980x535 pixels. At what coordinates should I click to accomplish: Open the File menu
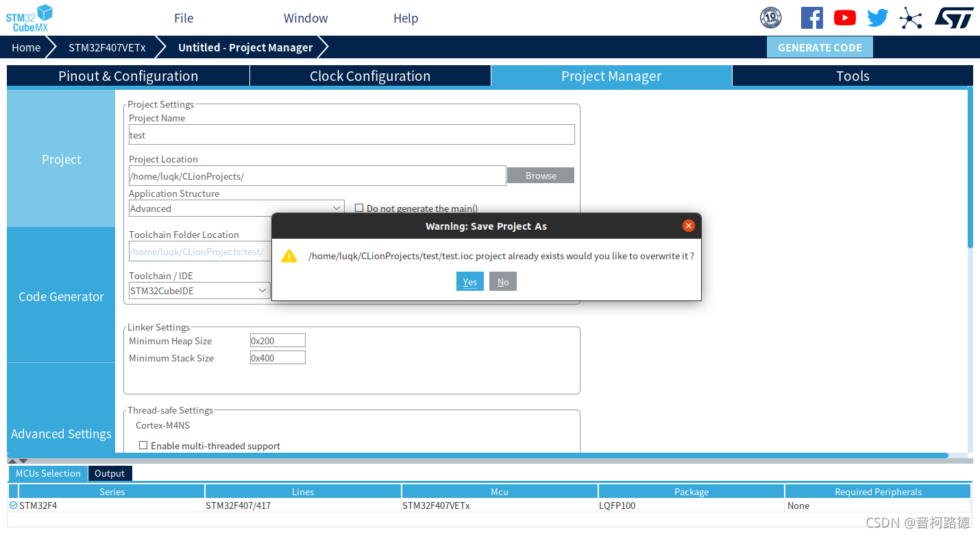point(184,19)
